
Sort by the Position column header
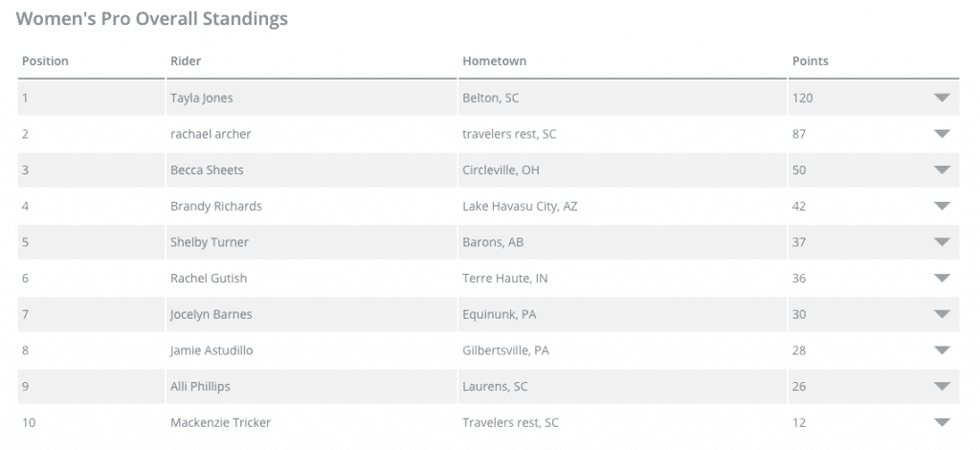point(45,61)
